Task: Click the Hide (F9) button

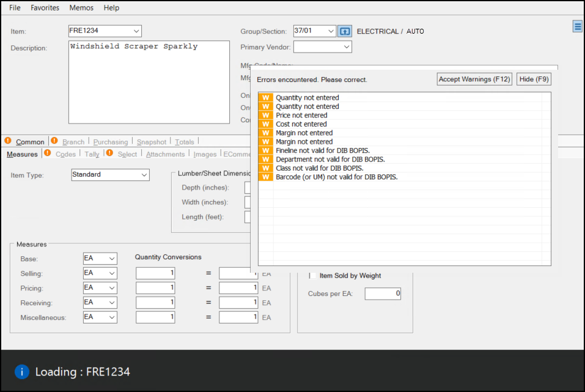Action: click(x=534, y=79)
